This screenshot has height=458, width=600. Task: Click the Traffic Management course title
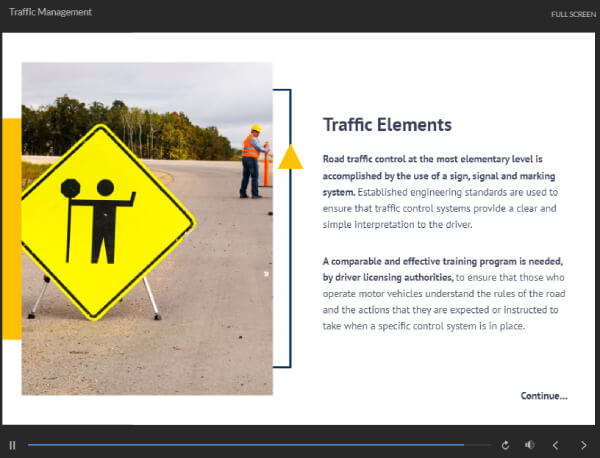tap(50, 12)
